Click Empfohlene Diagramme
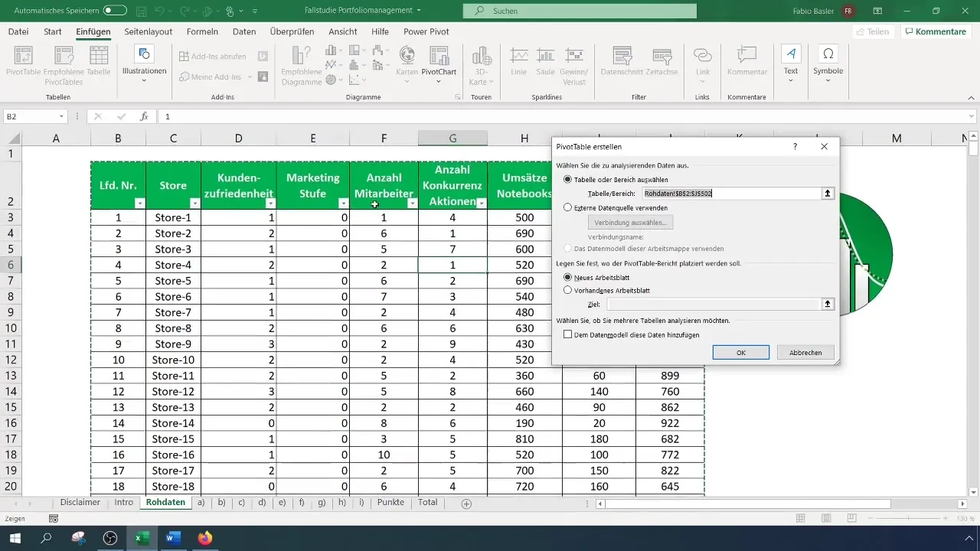Viewport: 980px width, 551px height. [302, 64]
